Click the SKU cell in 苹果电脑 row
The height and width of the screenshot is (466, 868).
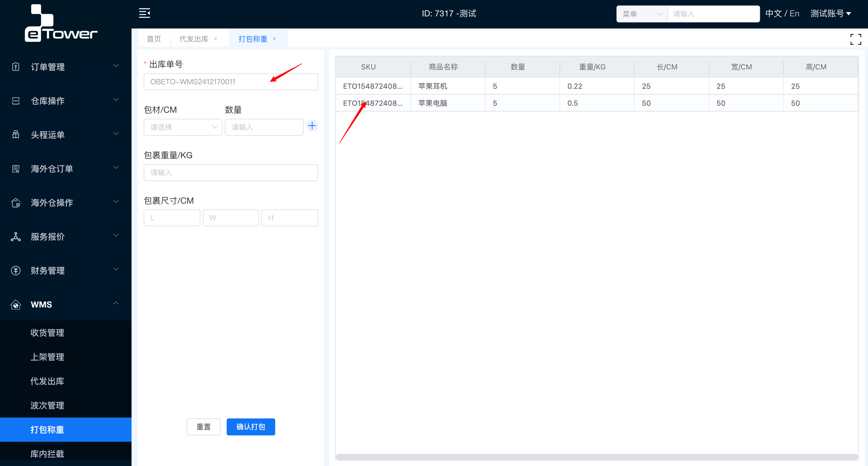click(x=373, y=103)
